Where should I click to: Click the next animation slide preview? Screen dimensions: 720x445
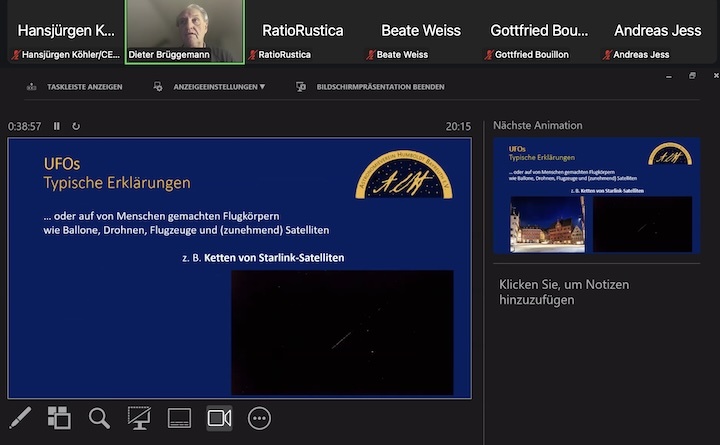tap(597, 195)
